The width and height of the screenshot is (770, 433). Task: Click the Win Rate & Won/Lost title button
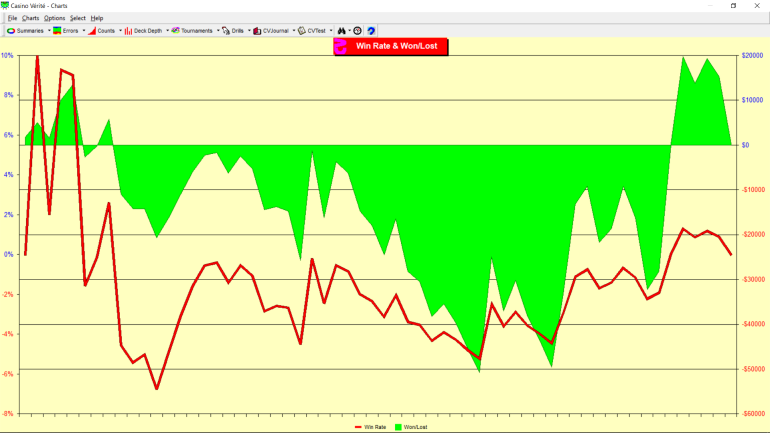(391, 46)
